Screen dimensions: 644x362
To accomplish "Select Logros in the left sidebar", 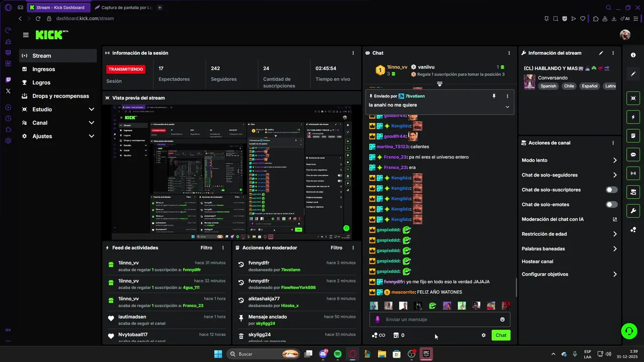I will (58, 82).
